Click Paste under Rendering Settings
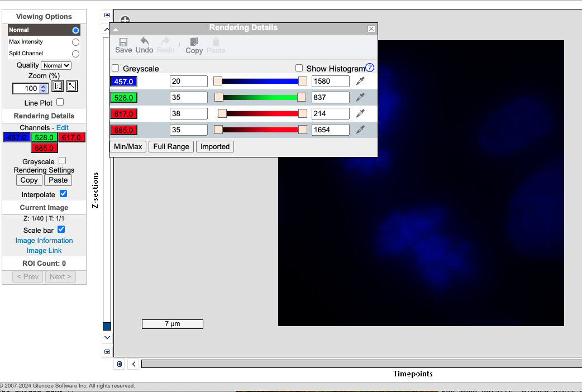This screenshot has width=582, height=392. click(x=58, y=180)
